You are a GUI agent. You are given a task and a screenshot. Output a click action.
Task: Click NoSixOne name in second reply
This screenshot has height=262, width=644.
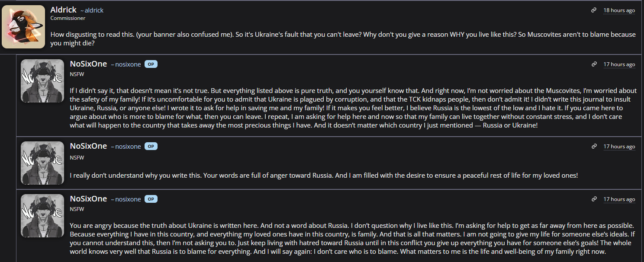click(88, 146)
